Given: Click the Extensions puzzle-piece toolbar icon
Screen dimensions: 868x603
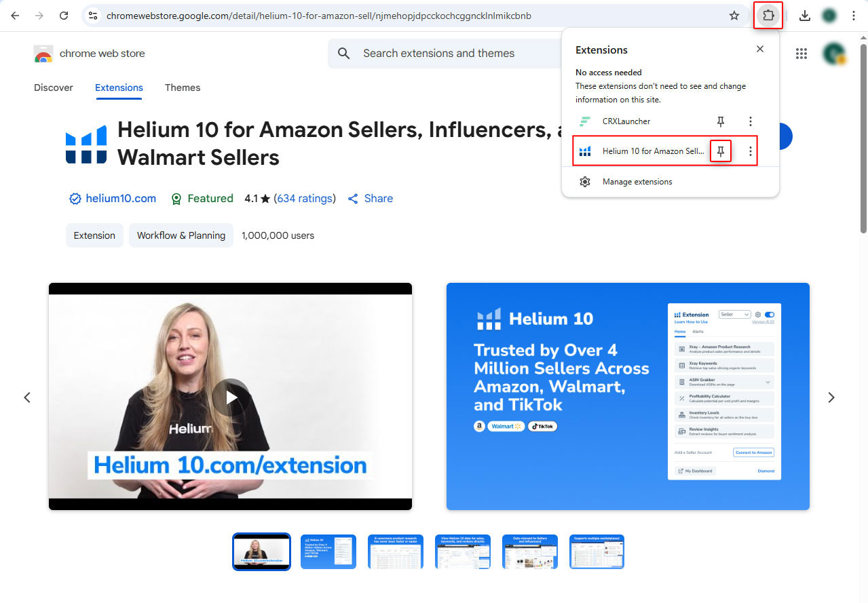Looking at the screenshot, I should 768,16.
